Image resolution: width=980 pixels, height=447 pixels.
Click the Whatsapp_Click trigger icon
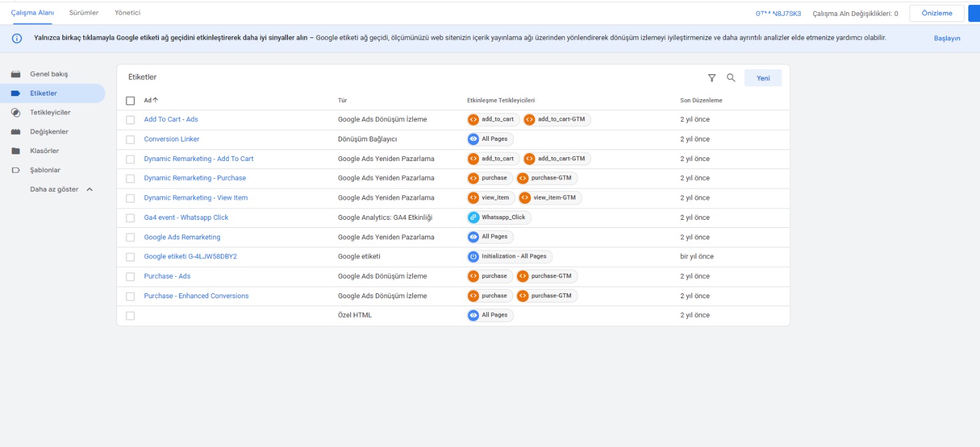473,217
